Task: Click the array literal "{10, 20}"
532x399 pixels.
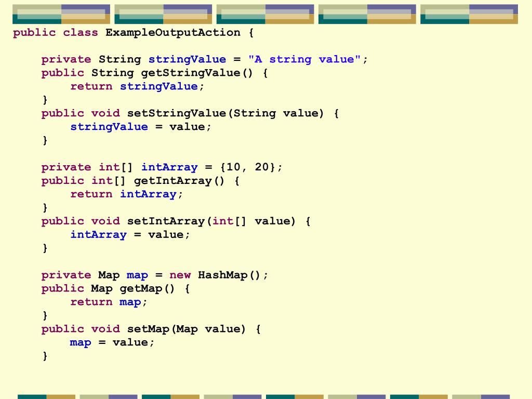Action: (247, 167)
